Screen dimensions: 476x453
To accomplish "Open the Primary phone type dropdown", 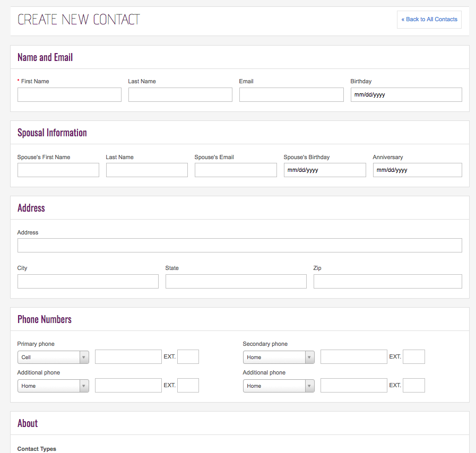I will [x=53, y=358].
